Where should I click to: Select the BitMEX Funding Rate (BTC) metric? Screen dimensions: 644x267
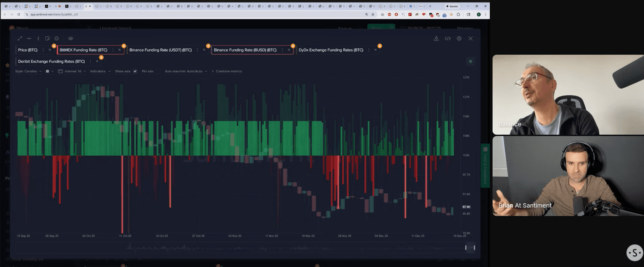coord(83,50)
